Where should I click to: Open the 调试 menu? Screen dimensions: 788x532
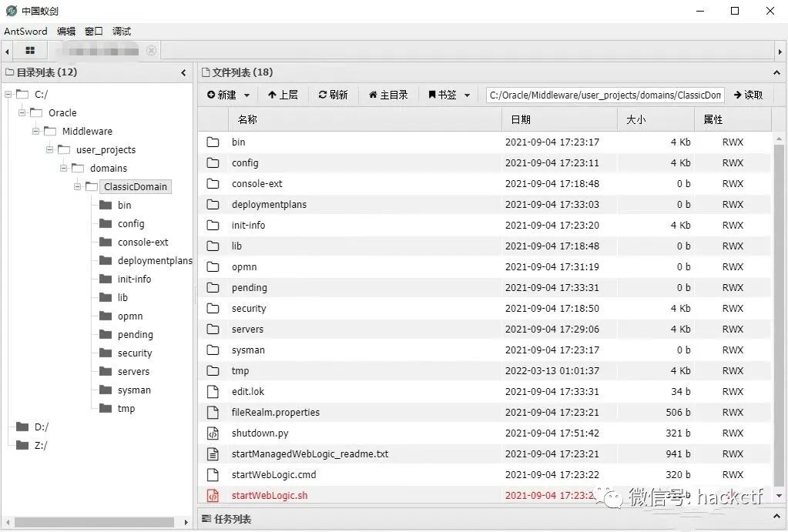click(x=122, y=31)
